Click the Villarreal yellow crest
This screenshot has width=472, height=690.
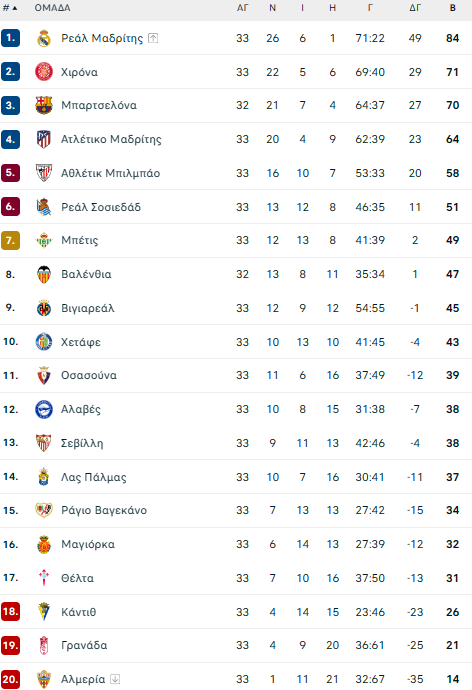coord(44,308)
